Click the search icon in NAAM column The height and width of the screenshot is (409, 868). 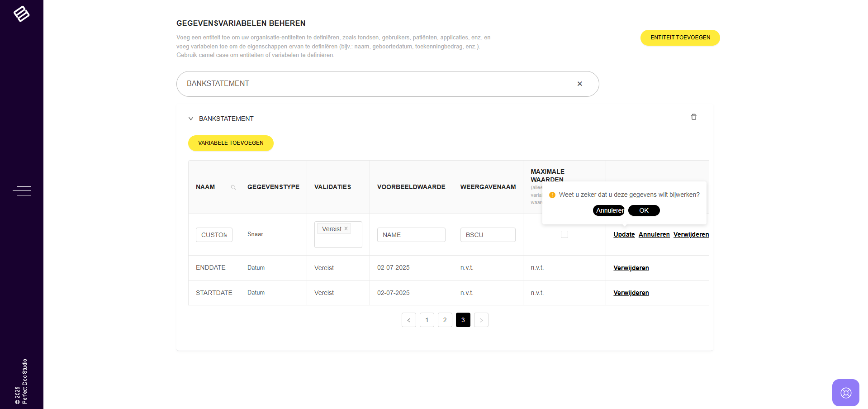tap(233, 187)
